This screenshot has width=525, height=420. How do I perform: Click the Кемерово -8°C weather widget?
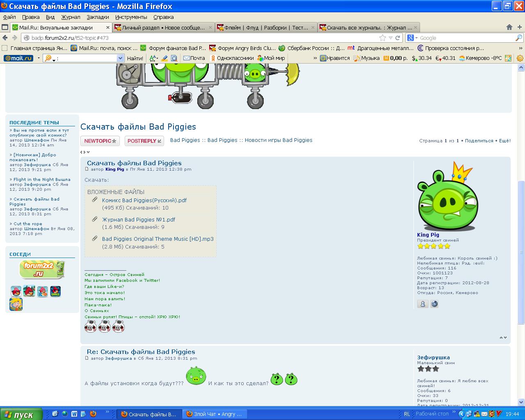tap(480, 58)
